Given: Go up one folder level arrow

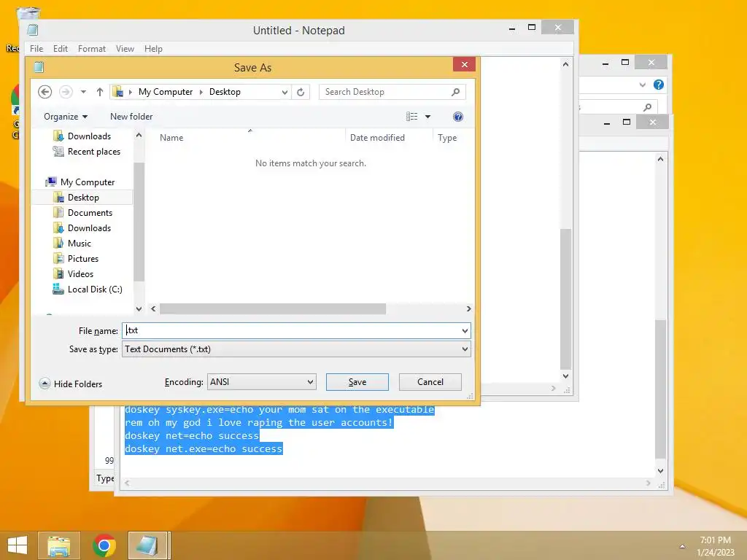Looking at the screenshot, I should tap(99, 92).
